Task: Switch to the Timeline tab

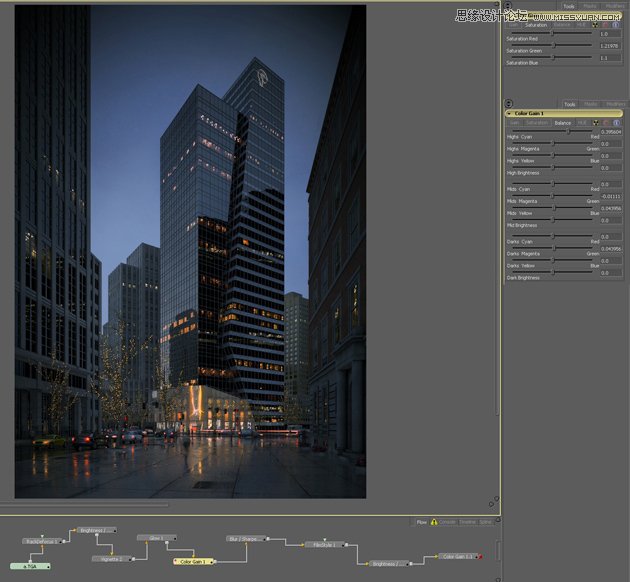Action: click(x=467, y=522)
